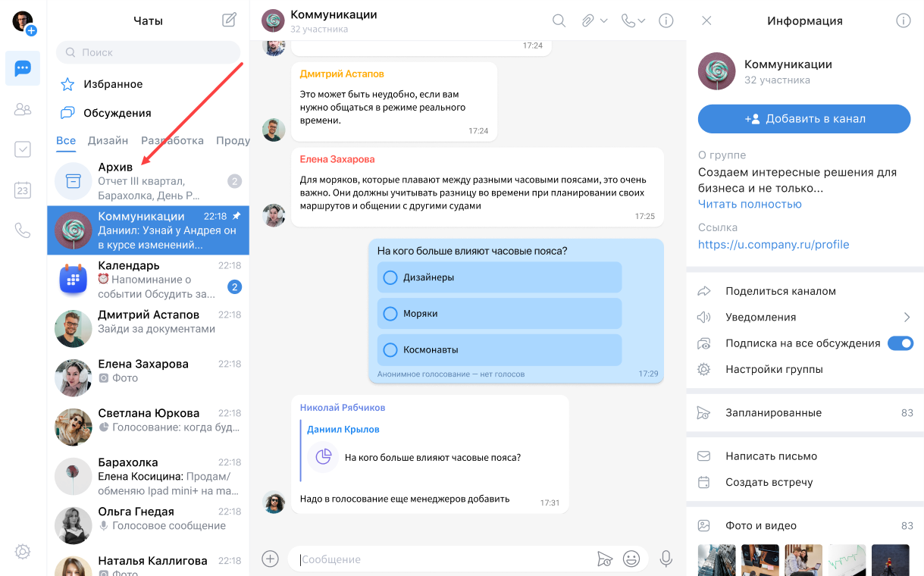Switch to the Разработка chat tab
Screen dimensions: 924x576
pyautogui.click(x=172, y=140)
